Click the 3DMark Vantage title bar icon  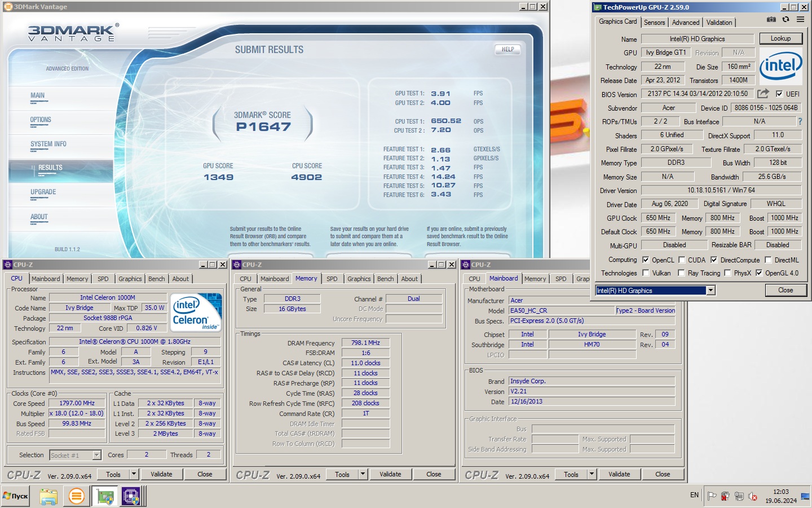tap(8, 7)
